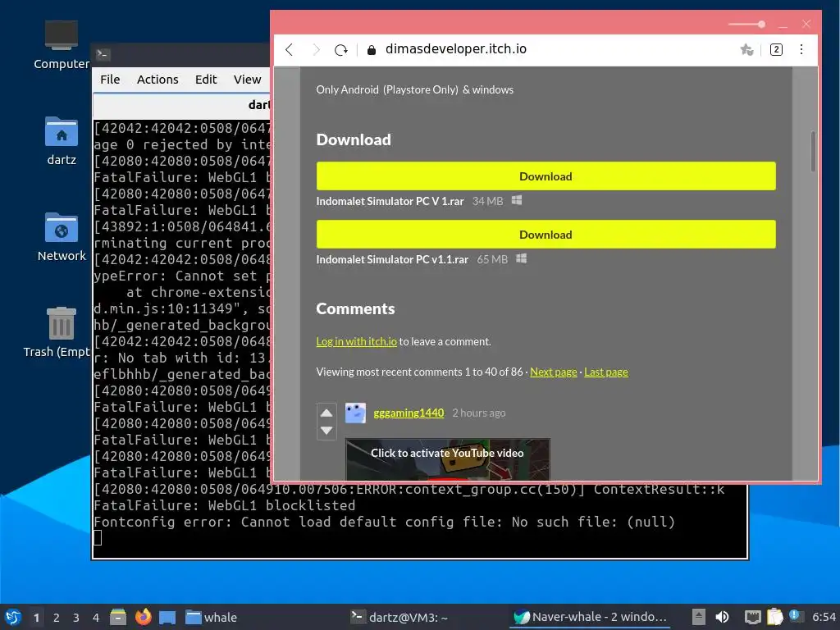Click '2 hours ago' comment timestamp
Screen dimensions: 840x630
tap(479, 413)
